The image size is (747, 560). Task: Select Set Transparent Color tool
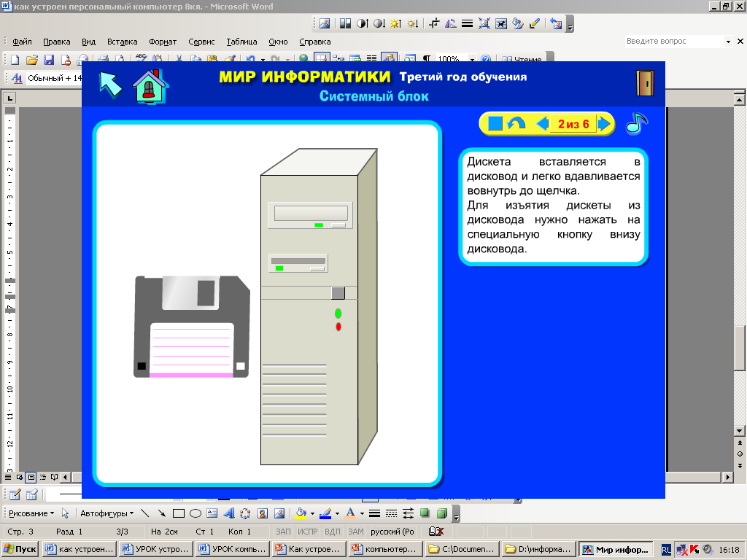[x=535, y=23]
